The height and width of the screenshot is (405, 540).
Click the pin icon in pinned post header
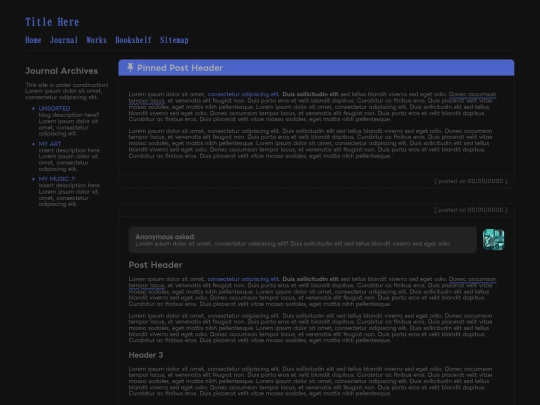[x=130, y=68]
